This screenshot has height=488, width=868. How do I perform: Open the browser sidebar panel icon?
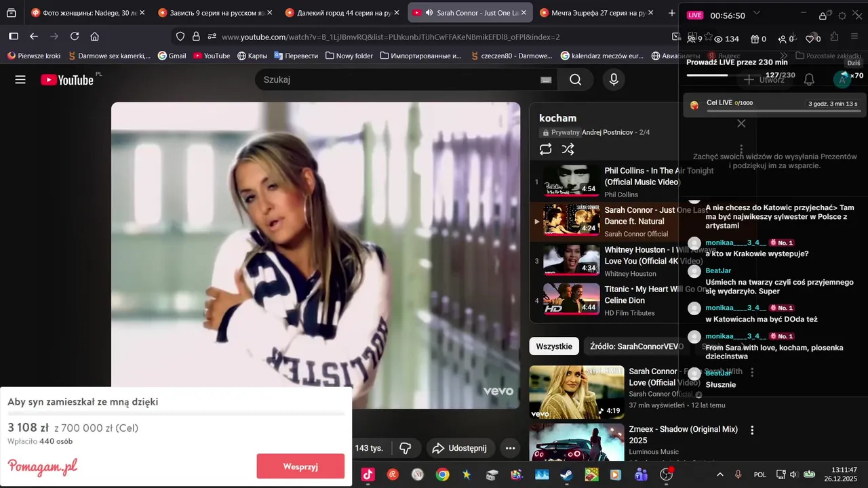14,37
